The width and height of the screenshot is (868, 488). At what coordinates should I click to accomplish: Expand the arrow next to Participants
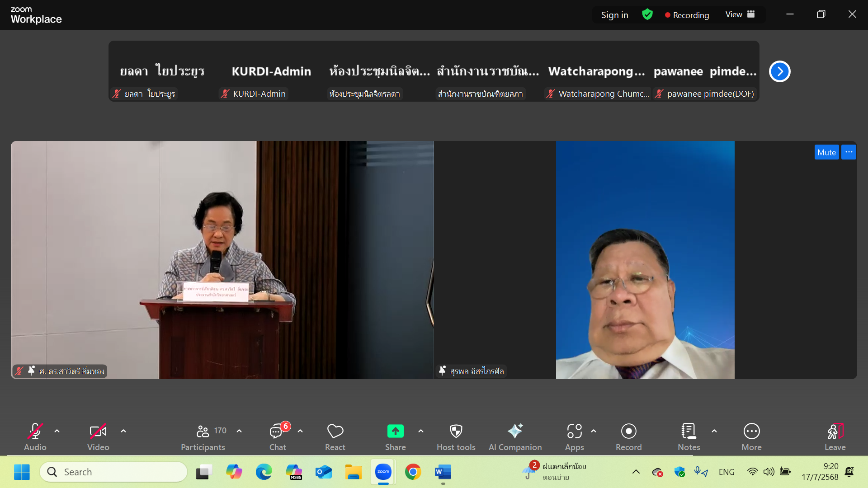tap(239, 431)
